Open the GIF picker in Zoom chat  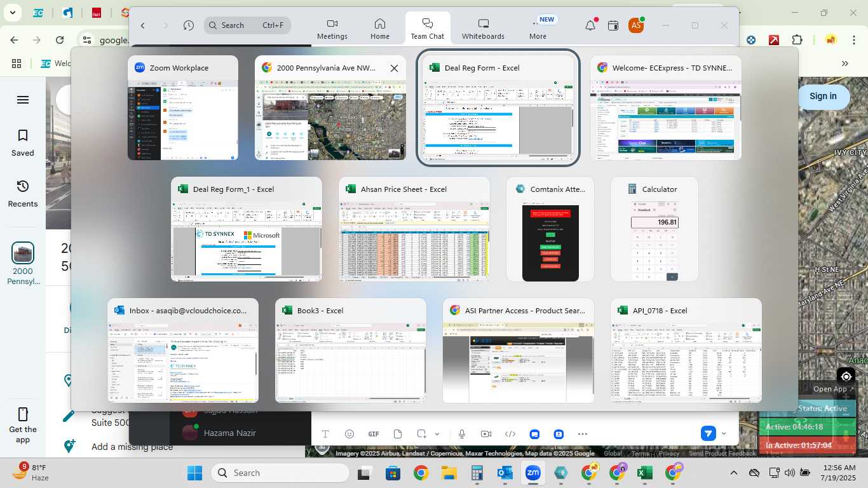click(374, 434)
